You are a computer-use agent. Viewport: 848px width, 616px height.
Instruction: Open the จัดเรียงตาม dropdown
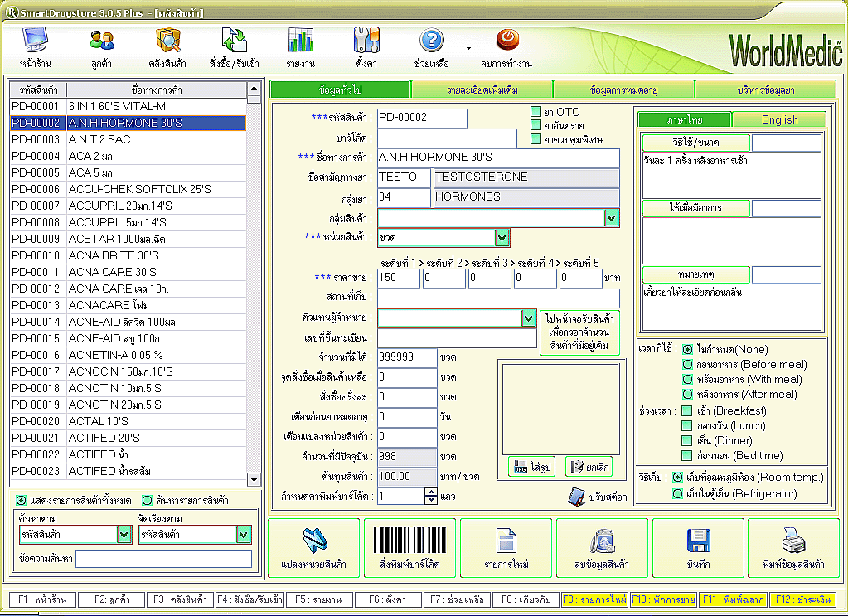coord(244,535)
